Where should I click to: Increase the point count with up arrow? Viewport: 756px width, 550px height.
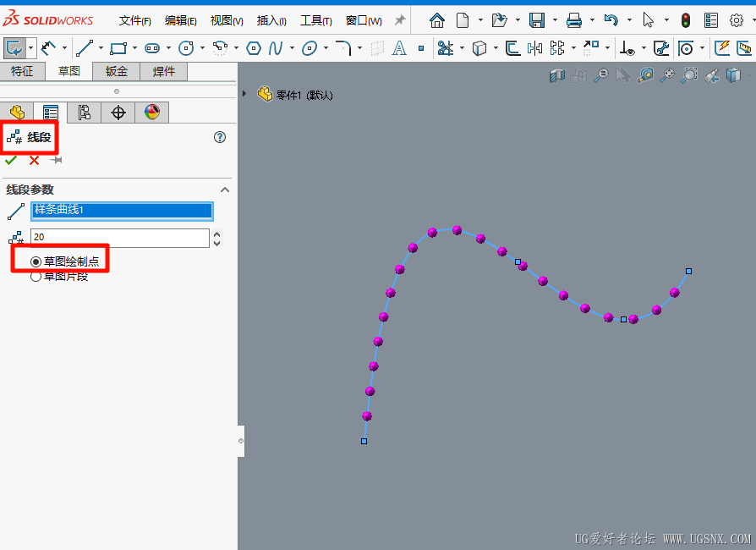coord(217,234)
